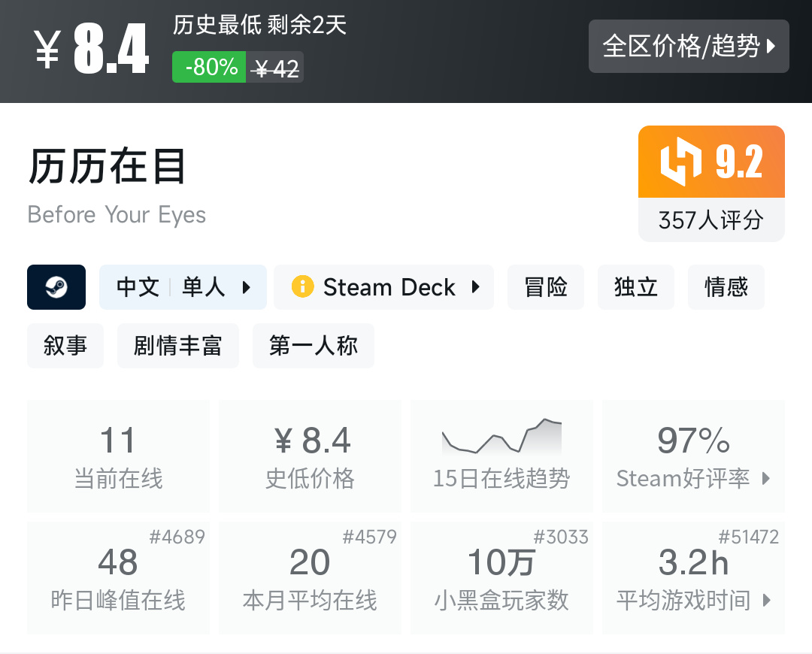Open the 小黑盒玩家数 player count tile
The image size is (812, 654).
[x=501, y=577]
